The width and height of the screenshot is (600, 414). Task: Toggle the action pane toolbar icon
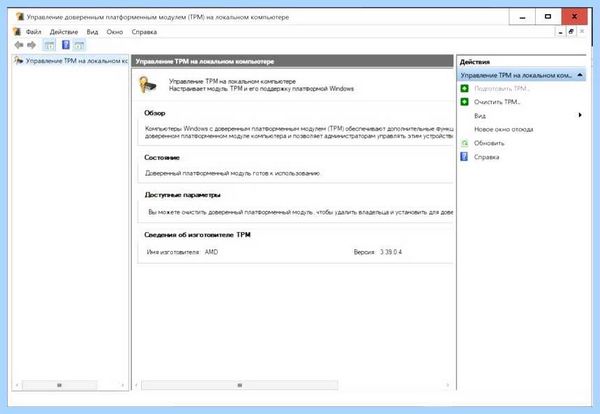pyautogui.click(x=79, y=45)
